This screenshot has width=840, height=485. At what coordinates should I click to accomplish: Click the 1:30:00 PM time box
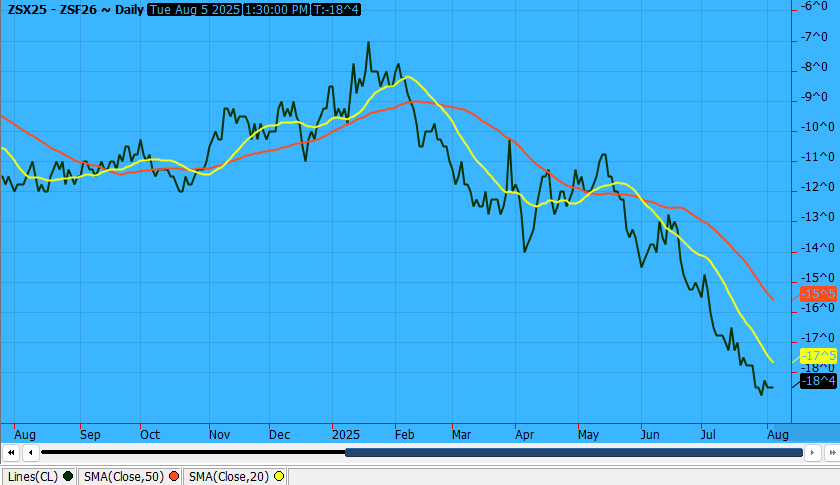point(275,10)
